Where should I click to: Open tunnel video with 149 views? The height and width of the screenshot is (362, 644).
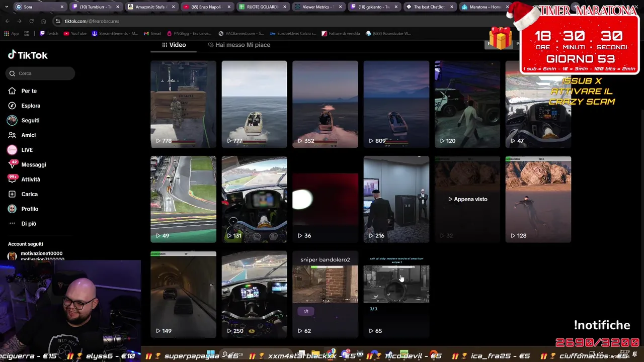183,294
